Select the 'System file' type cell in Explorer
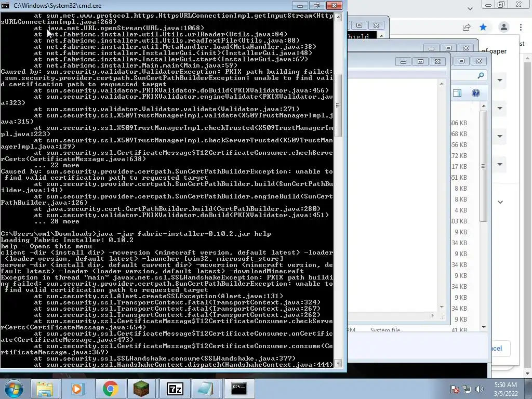Screen dimensions: 532x399 coord(385,329)
